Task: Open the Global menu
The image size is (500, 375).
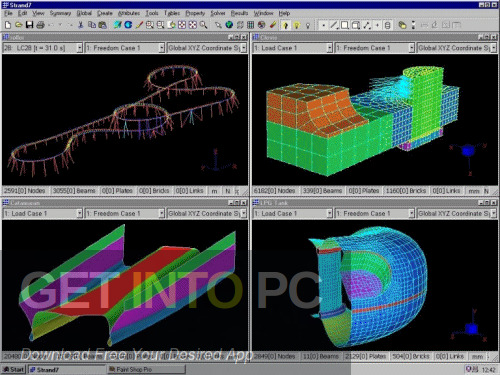Action: (84, 13)
